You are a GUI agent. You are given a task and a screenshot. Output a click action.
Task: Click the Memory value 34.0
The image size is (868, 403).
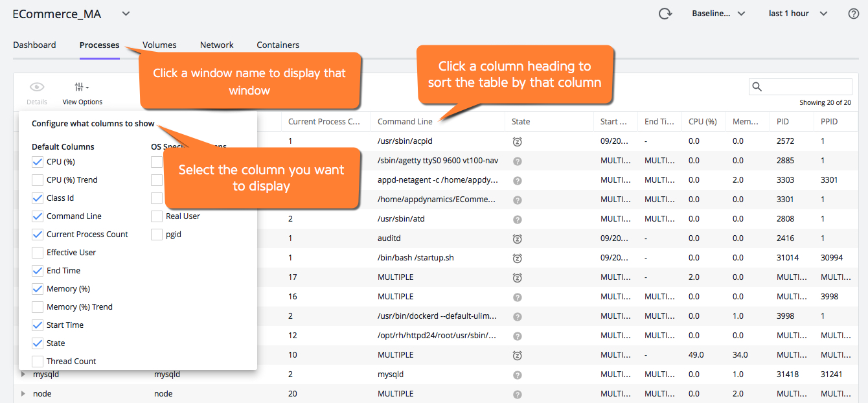(740, 355)
